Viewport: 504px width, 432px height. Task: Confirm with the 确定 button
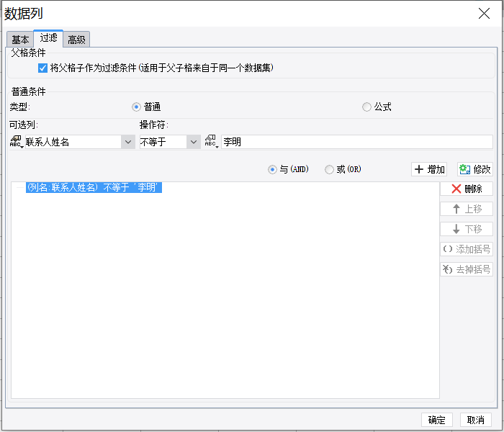pyautogui.click(x=437, y=420)
